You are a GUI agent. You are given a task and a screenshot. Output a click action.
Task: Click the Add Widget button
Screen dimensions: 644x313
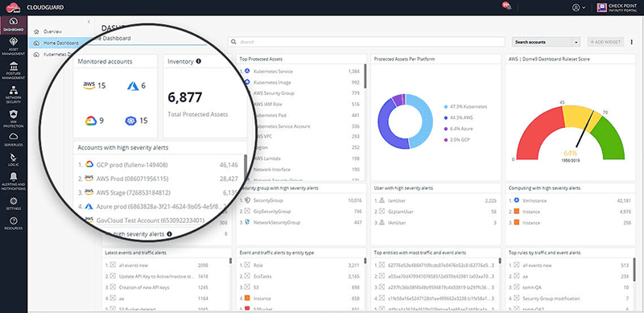(606, 42)
